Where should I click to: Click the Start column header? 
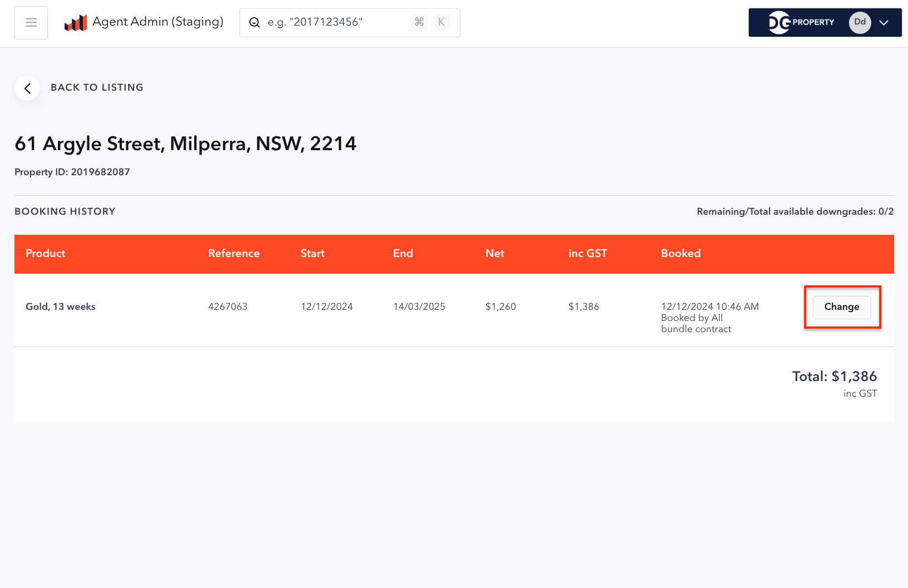[x=312, y=254]
